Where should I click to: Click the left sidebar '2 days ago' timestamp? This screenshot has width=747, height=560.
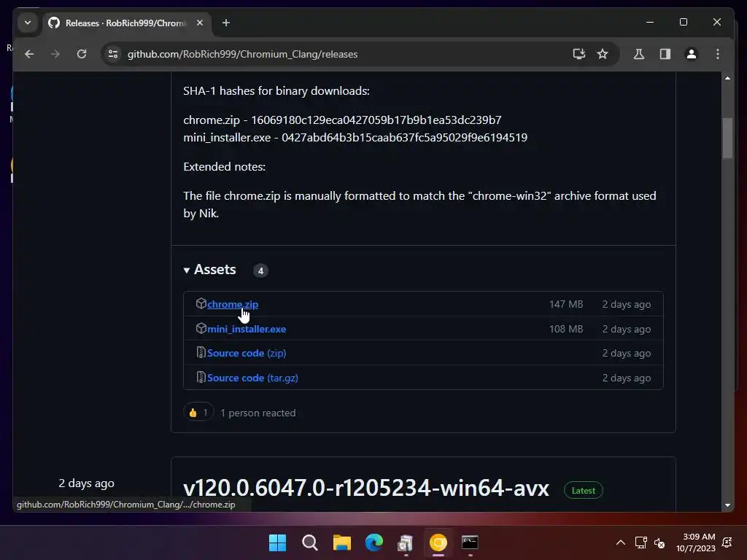point(86,483)
